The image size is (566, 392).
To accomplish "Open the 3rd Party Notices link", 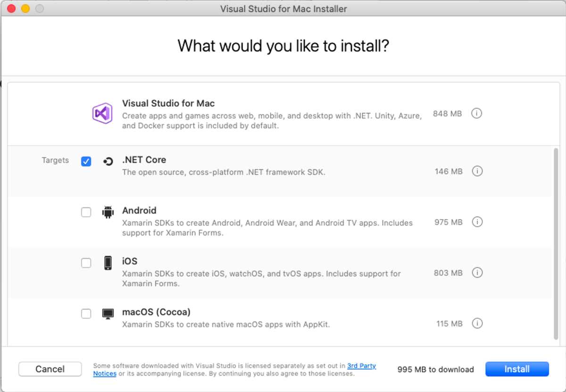I will 362,366.
